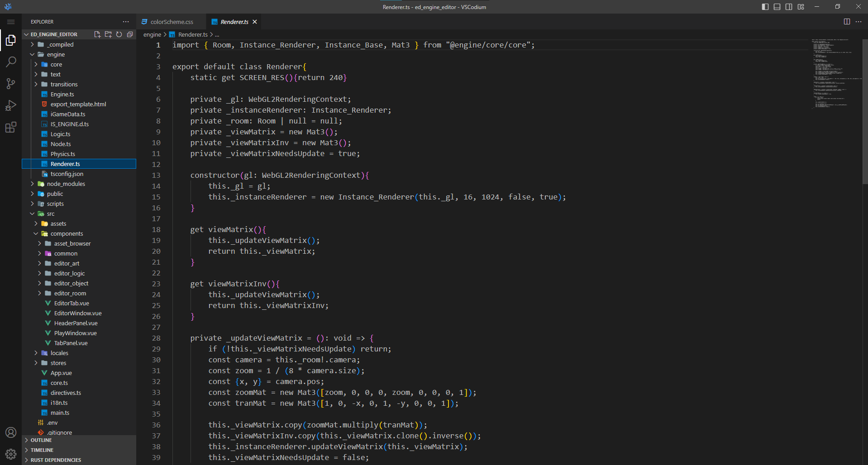Viewport: 868px width, 465px height.
Task: Expand the transitions folder
Action: [x=79, y=84]
